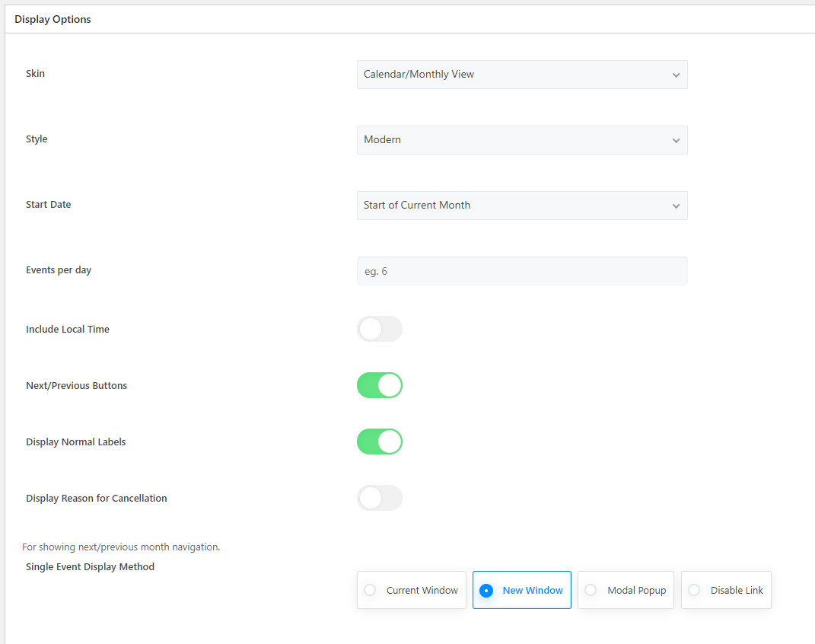Image resolution: width=815 pixels, height=644 pixels.
Task: Click the Display Options panel header
Action: (53, 20)
